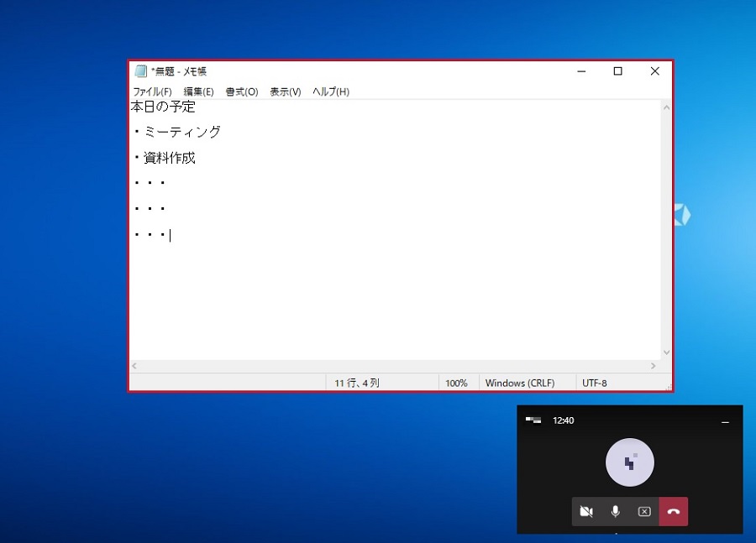The width and height of the screenshot is (756, 543).
Task: Open the 書式(O) menu
Action: tap(241, 91)
